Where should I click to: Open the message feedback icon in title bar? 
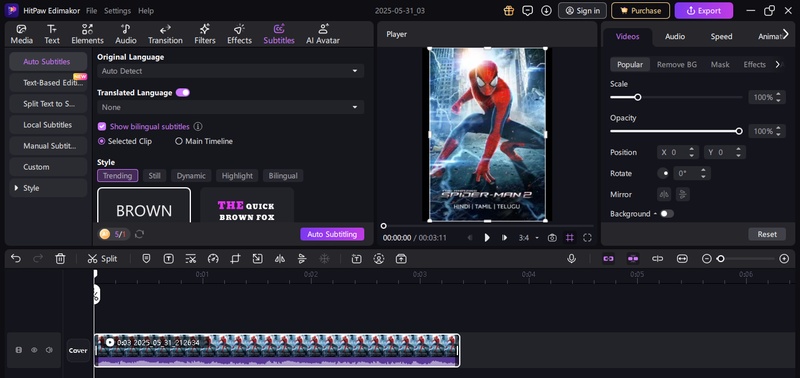[528, 10]
